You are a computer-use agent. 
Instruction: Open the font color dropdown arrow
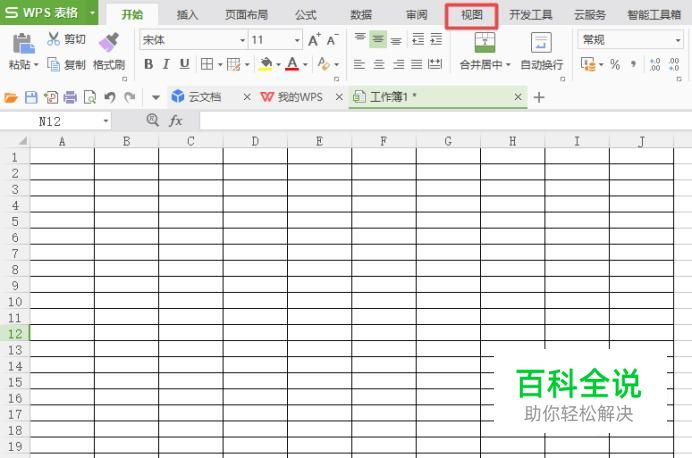305,65
